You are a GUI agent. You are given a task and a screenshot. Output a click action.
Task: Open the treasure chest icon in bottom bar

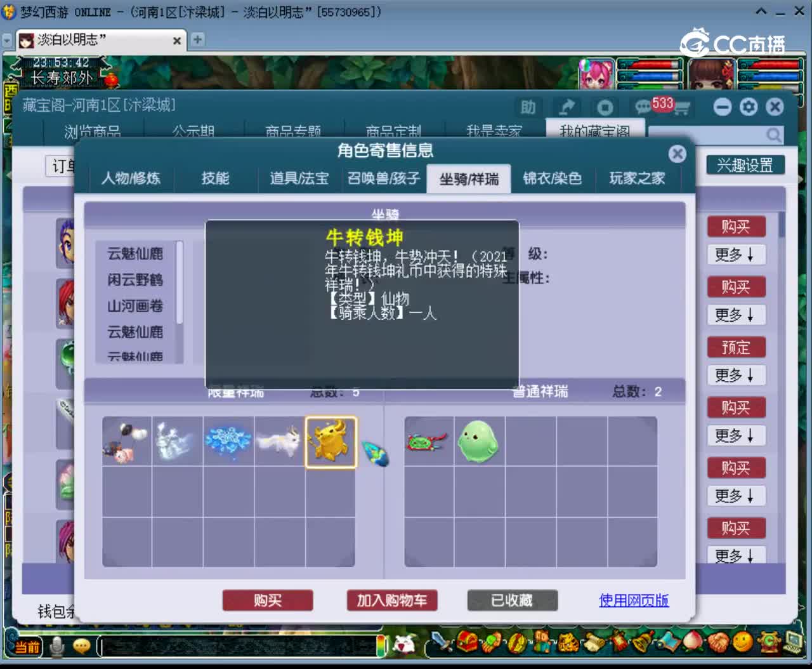(x=467, y=642)
